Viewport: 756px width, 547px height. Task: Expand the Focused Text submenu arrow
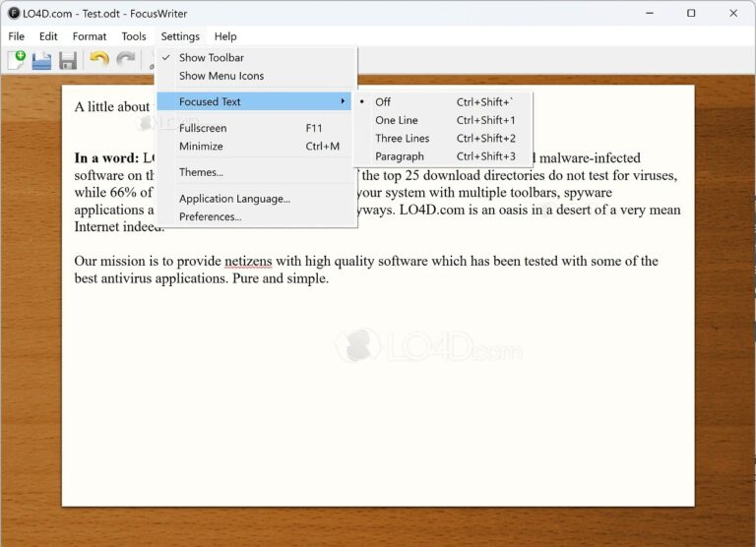[343, 101]
